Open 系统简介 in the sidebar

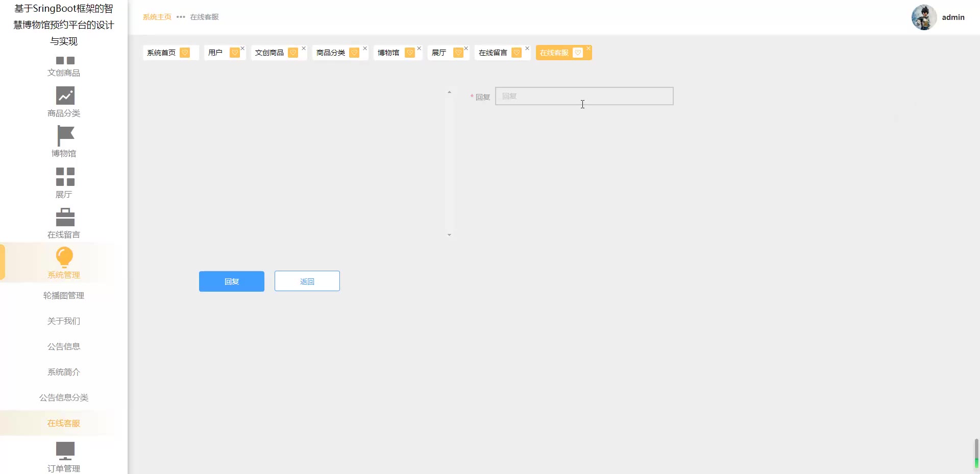coord(64,372)
